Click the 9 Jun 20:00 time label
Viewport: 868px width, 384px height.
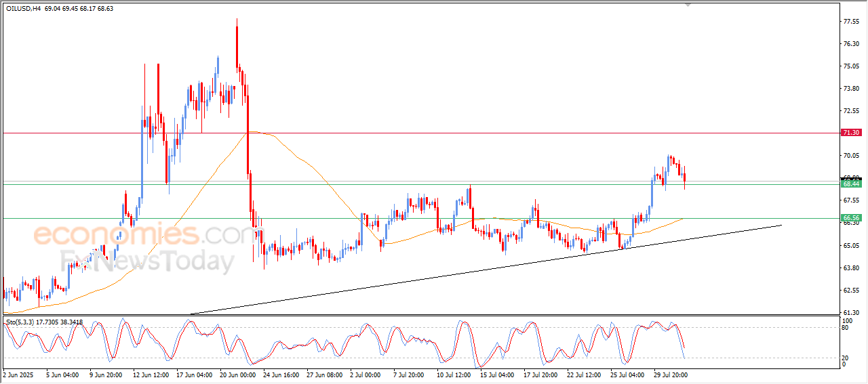tap(106, 374)
